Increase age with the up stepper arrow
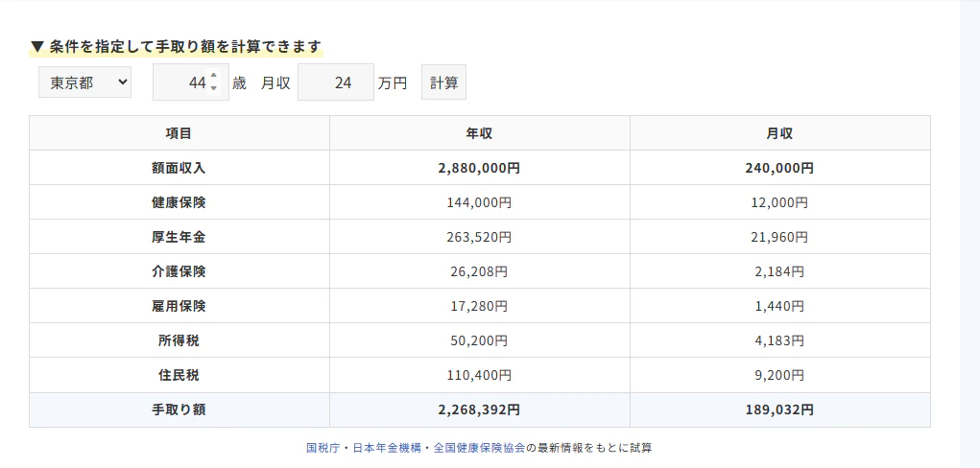Viewport: 980px width, 468px height. [213, 76]
